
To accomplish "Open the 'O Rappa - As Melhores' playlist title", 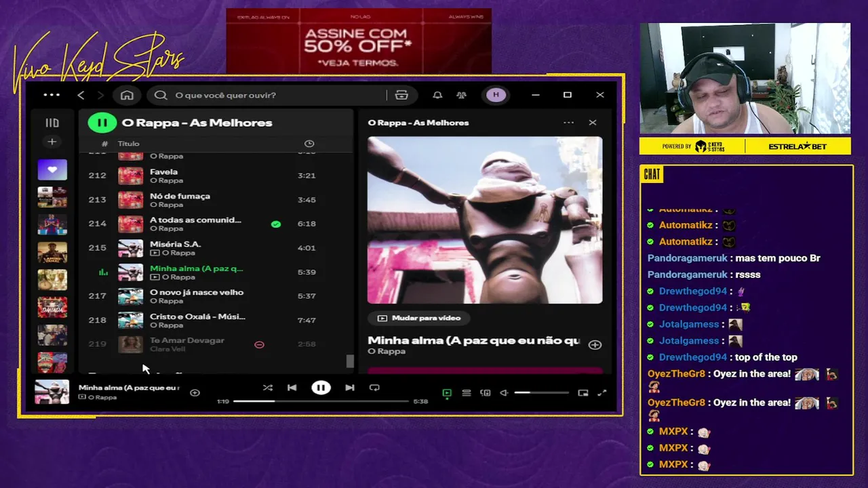I will [x=197, y=123].
